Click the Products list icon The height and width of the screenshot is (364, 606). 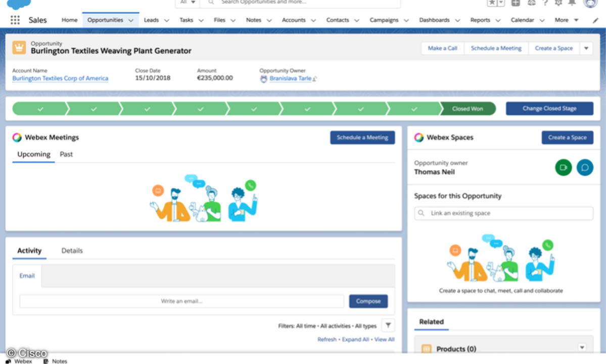pos(426,348)
